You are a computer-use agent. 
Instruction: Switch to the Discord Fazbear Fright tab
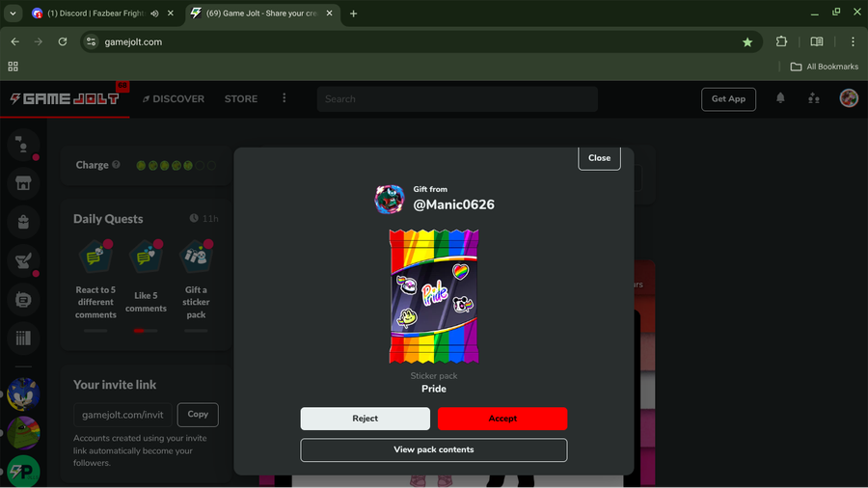[95, 14]
